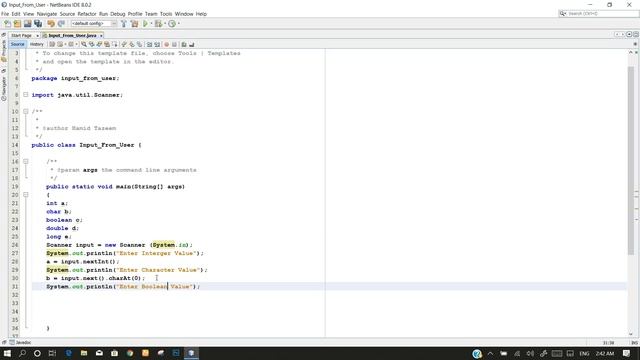Image resolution: width=640 pixels, height=360 pixels.
Task: Collapse the import statement fold at line 8
Action: tap(26, 95)
